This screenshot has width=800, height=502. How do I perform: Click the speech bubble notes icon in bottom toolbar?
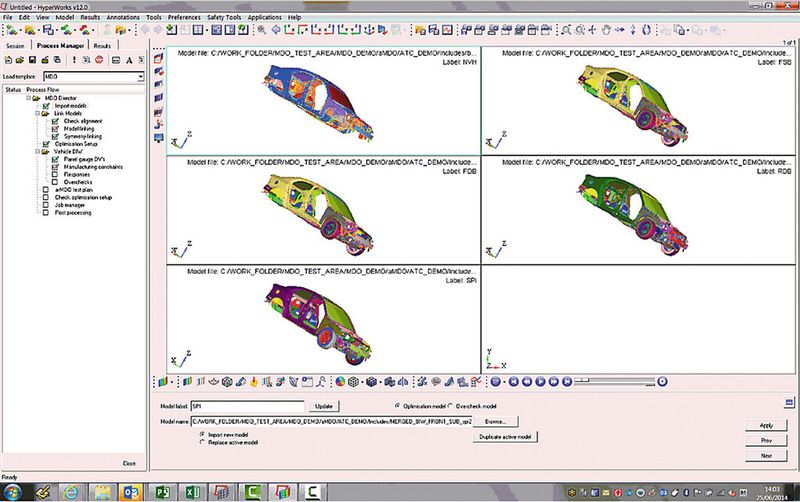tap(436, 382)
